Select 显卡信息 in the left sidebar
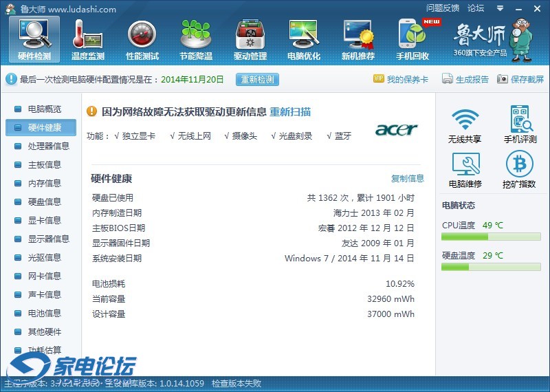The height and width of the screenshot is (392, 550). coord(44,220)
